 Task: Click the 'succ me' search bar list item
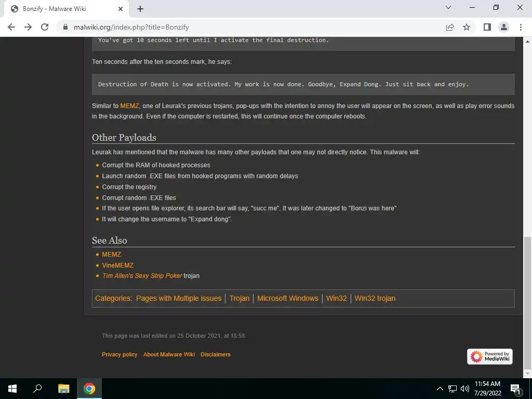[249, 208]
